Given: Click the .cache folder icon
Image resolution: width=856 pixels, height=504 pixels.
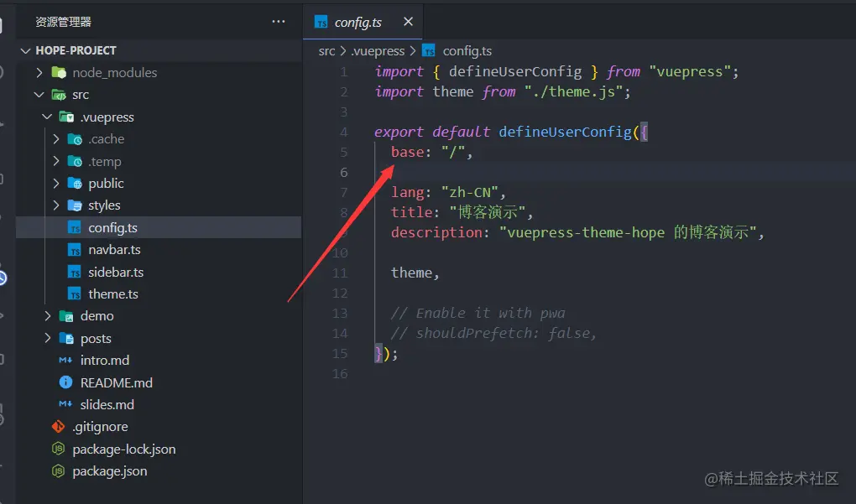Looking at the screenshot, I should click(75, 139).
